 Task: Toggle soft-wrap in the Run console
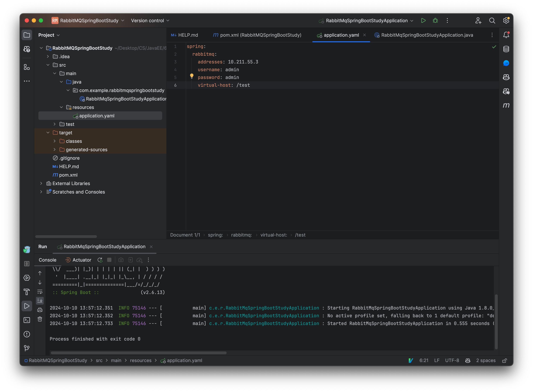click(40, 292)
